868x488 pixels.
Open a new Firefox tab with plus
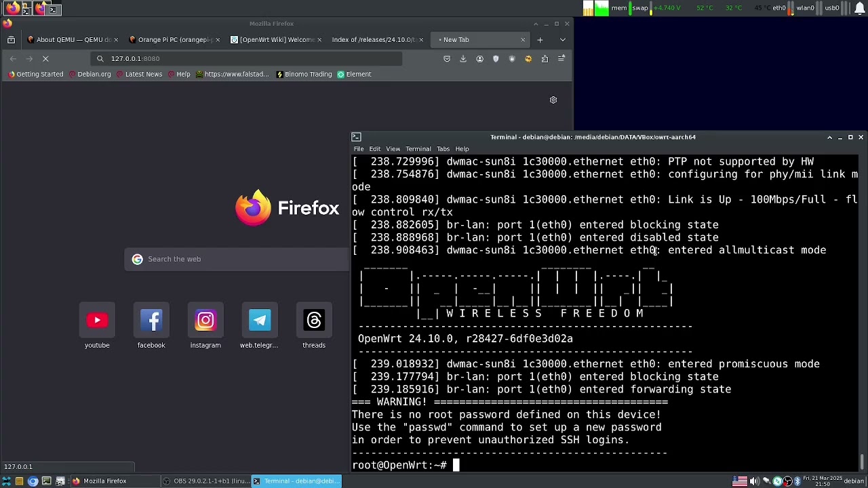click(x=540, y=40)
